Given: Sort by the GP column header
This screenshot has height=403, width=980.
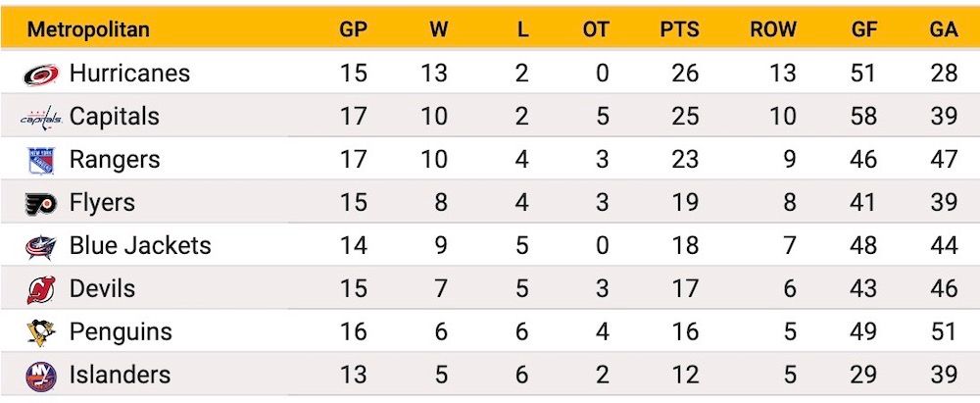Looking at the screenshot, I should pyautogui.click(x=353, y=29).
